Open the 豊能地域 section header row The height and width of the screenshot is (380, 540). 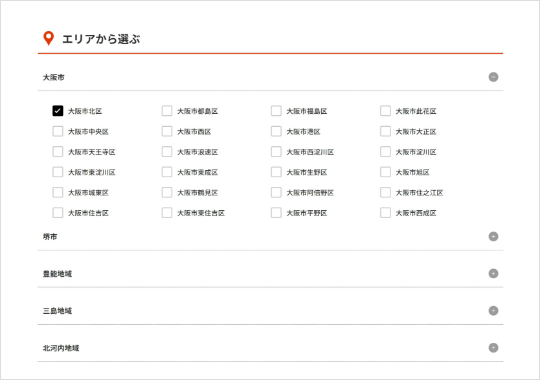(x=270, y=274)
